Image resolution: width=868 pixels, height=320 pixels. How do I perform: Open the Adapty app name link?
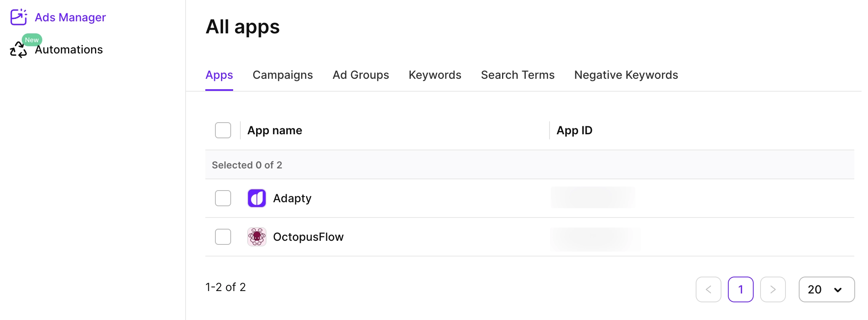click(x=292, y=198)
